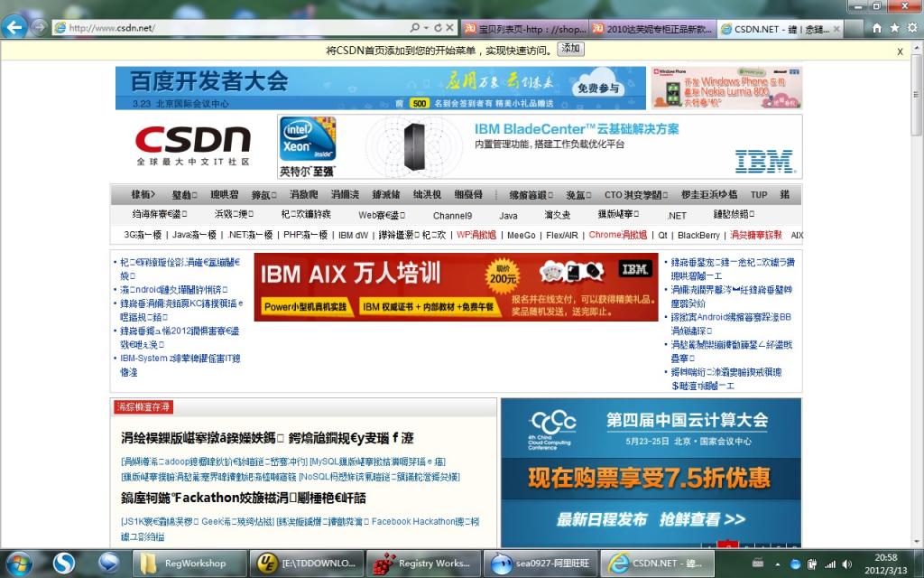Screen dimensions: 924x578
Task: Click the Intel Xeon badge
Action: pos(309,139)
